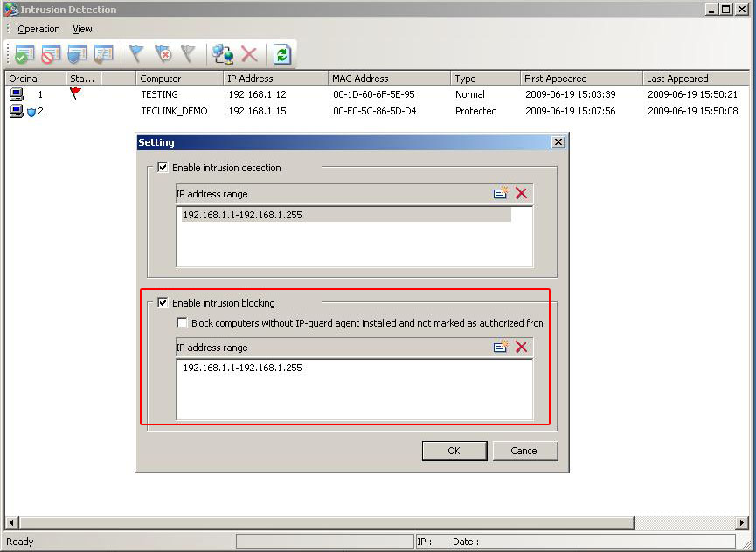This screenshot has width=756, height=552.
Task: Click the network computers with globe icon
Action: point(223,54)
